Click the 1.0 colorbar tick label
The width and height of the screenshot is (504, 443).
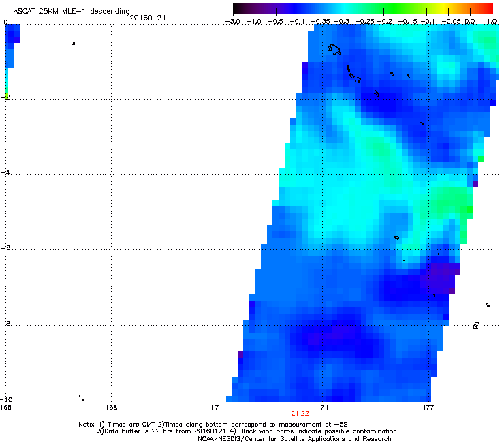[492, 22]
